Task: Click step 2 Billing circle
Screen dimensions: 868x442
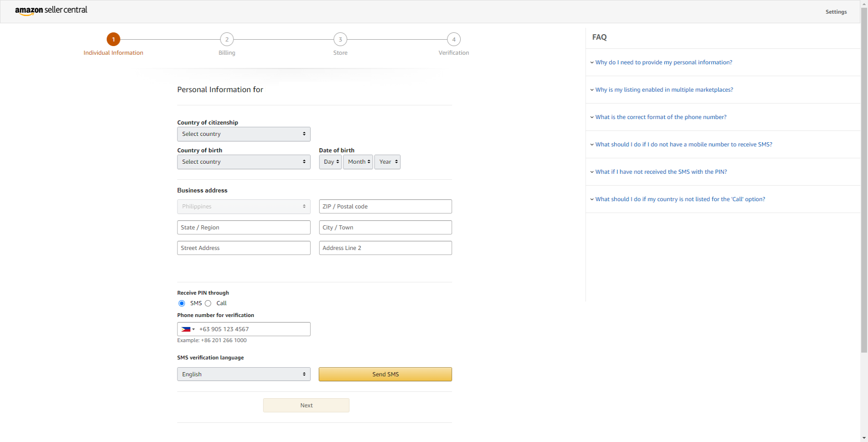Action: [x=227, y=40]
